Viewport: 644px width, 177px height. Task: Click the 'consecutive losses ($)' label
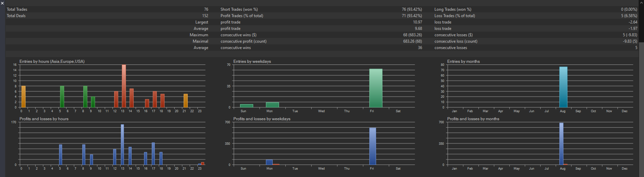(453, 35)
